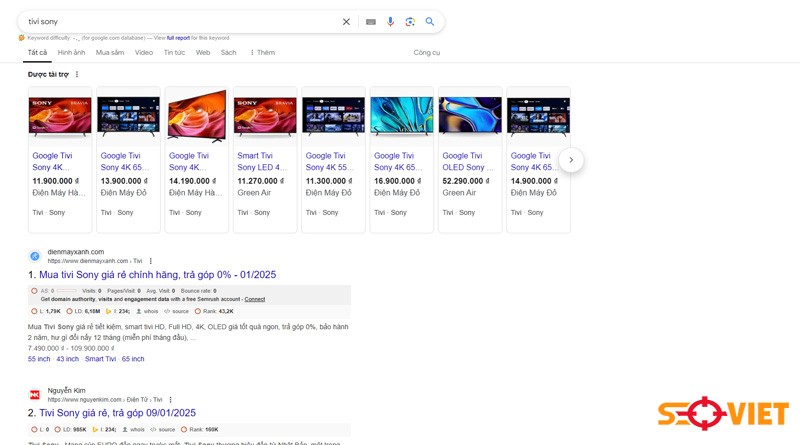Open Công cụ search tools

coord(427,53)
